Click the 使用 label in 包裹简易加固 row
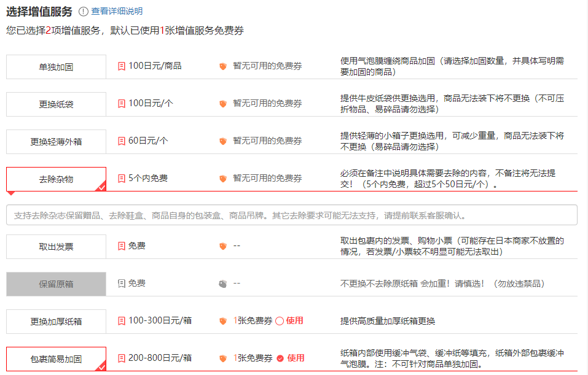Screen dimensions: 588x375 click(296, 358)
